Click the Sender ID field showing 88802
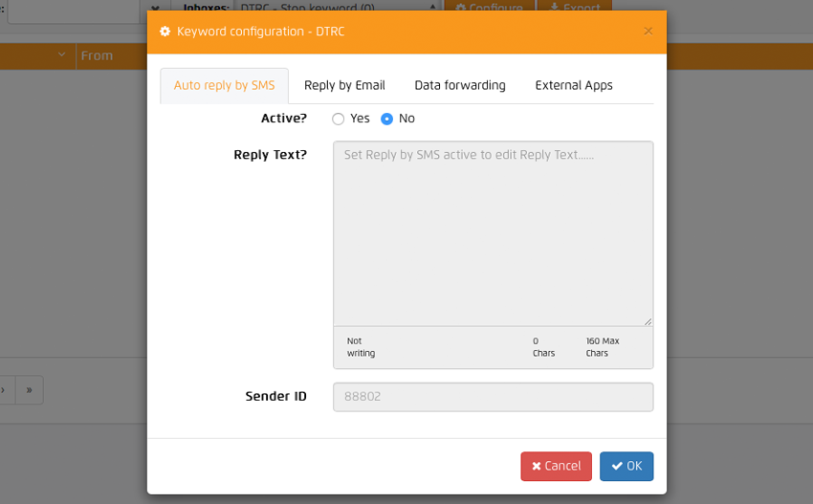 click(x=494, y=397)
